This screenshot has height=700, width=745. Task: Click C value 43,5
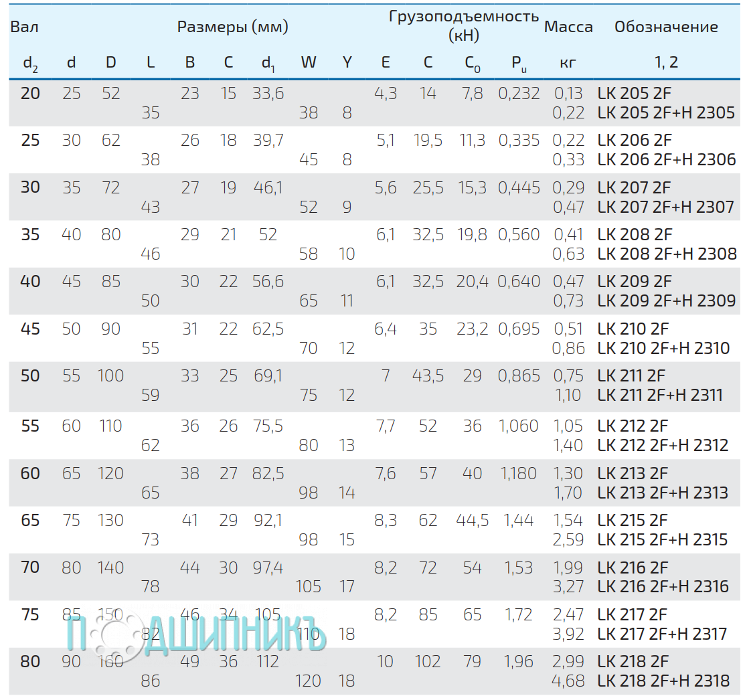[428, 376]
